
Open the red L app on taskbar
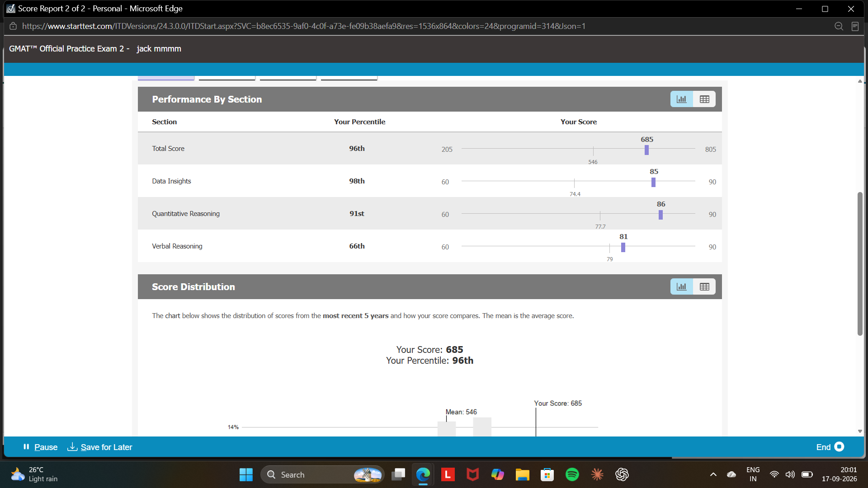pyautogui.click(x=448, y=474)
